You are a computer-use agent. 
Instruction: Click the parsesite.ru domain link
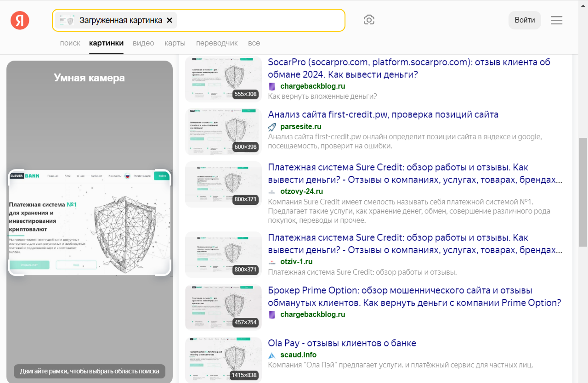300,127
